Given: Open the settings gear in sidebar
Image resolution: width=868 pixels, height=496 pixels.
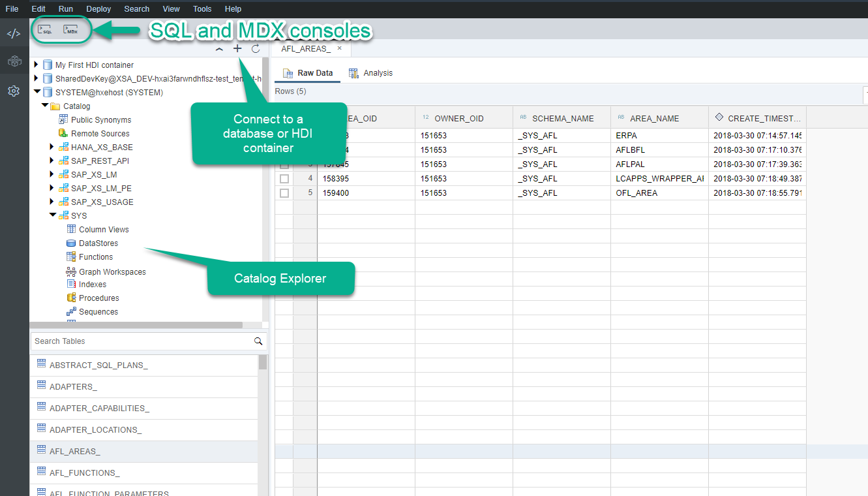Looking at the screenshot, I should click(14, 91).
